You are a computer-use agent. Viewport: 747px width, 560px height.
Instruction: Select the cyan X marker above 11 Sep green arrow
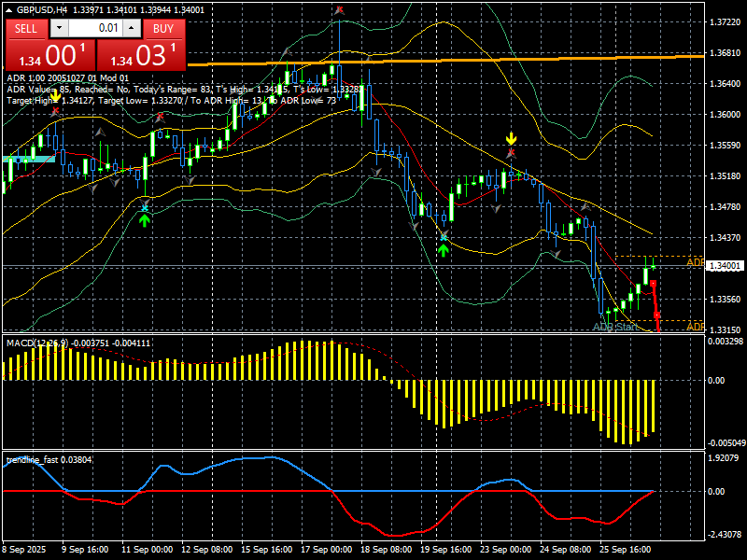coord(145,208)
